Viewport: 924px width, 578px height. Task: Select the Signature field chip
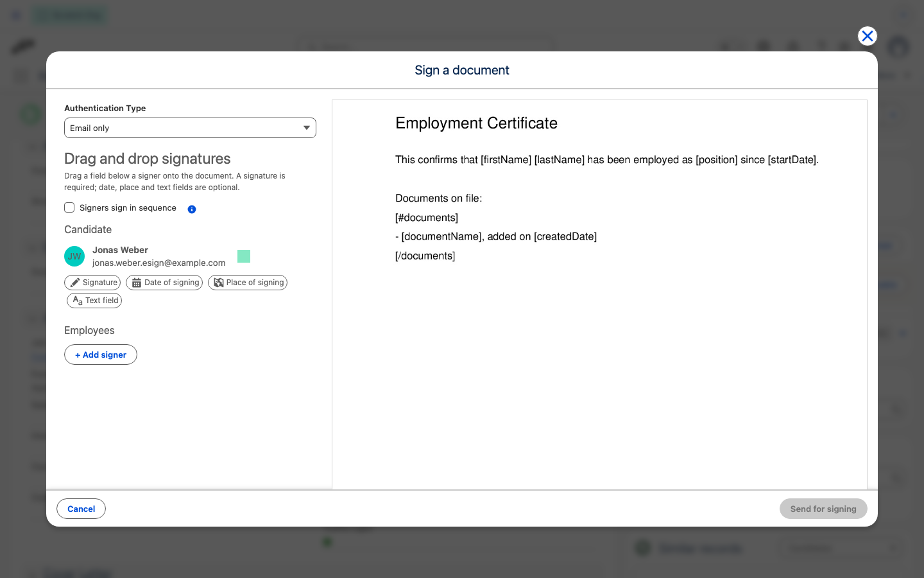(92, 283)
